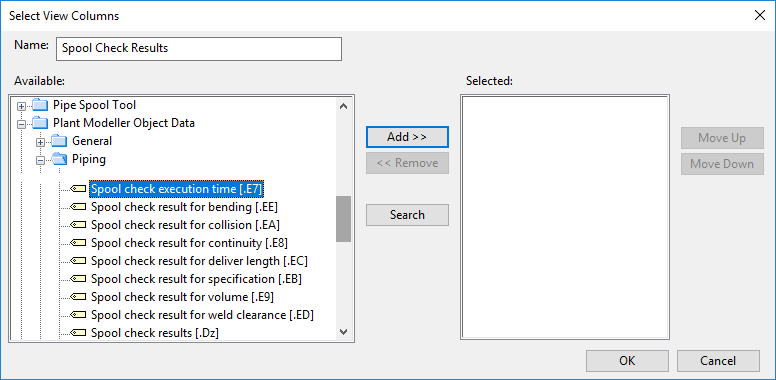776x380 pixels.
Task: Add the selected column with Add >>
Action: pyautogui.click(x=407, y=137)
